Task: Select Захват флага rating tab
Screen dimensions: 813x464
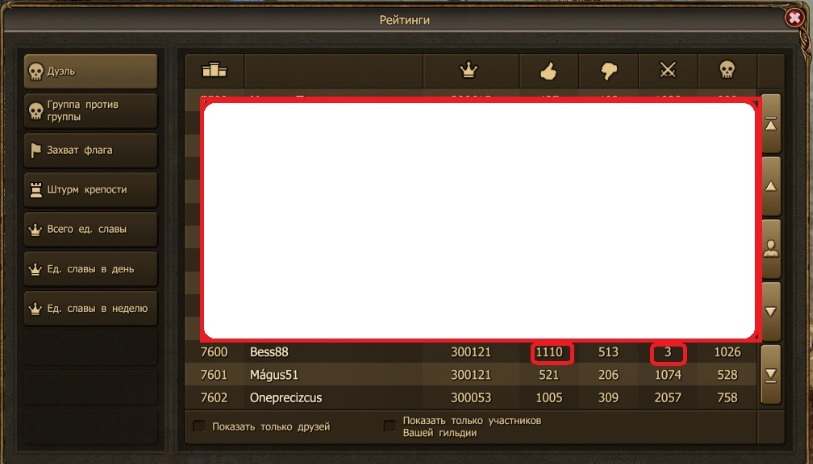Action: 90,150
